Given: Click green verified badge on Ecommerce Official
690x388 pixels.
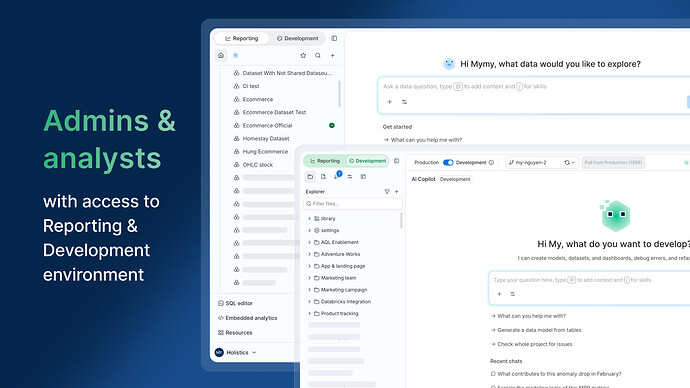Looking at the screenshot, I should tap(332, 125).
